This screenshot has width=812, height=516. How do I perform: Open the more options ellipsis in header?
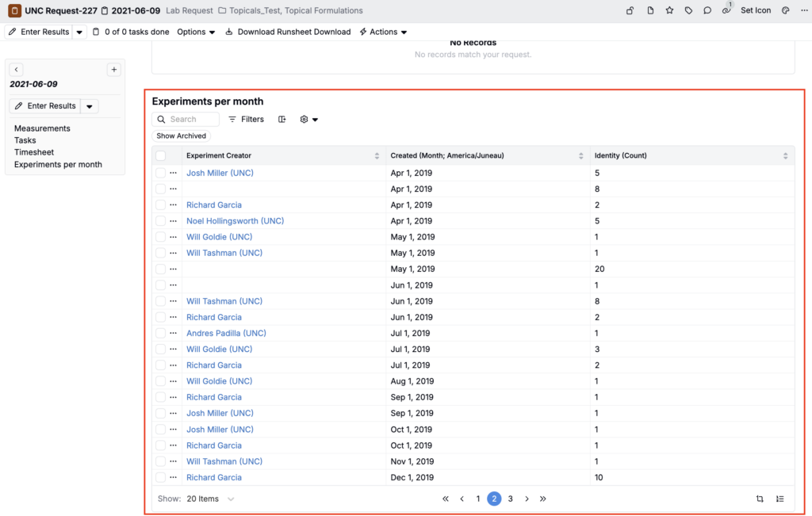click(804, 10)
